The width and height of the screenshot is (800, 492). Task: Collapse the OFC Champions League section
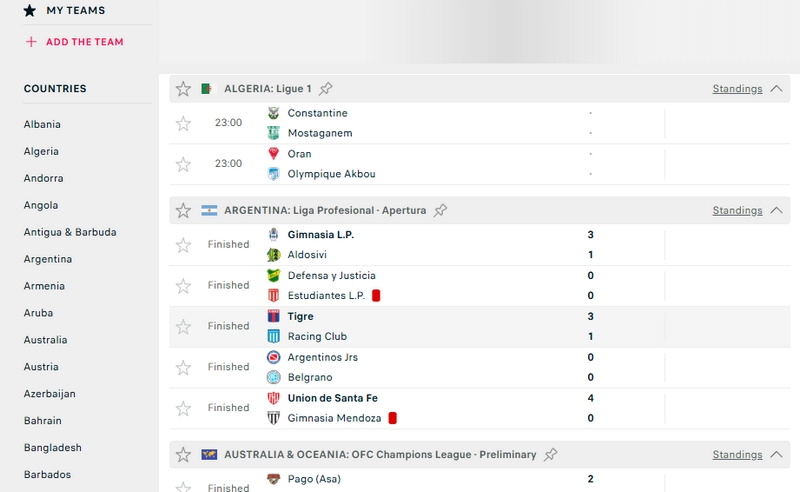(x=776, y=455)
